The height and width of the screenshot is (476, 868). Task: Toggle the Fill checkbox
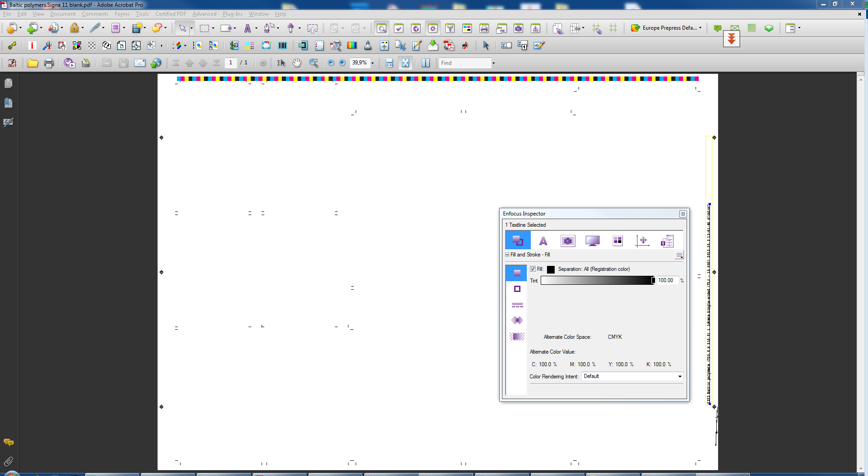(x=533, y=269)
